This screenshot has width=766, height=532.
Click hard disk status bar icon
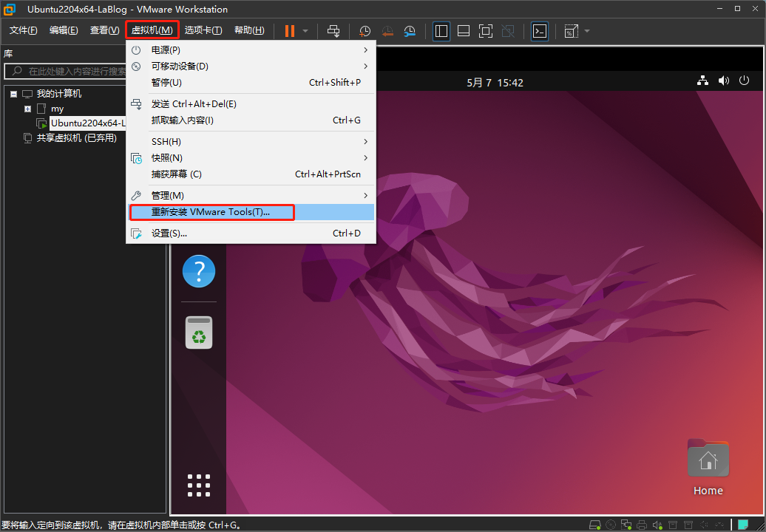point(595,525)
